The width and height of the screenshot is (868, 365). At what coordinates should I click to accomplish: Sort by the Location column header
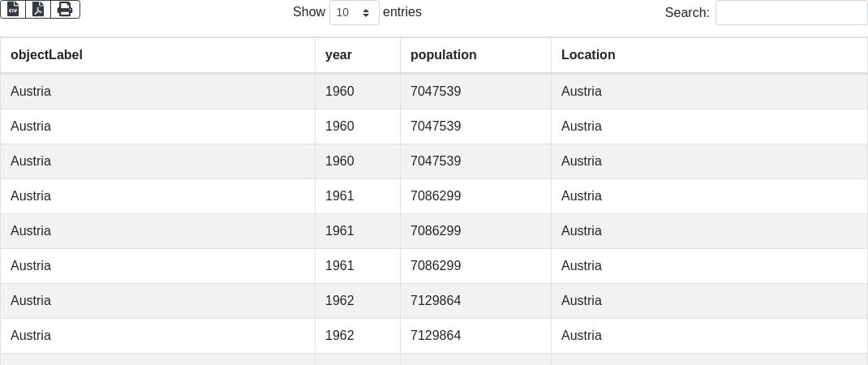(x=588, y=55)
